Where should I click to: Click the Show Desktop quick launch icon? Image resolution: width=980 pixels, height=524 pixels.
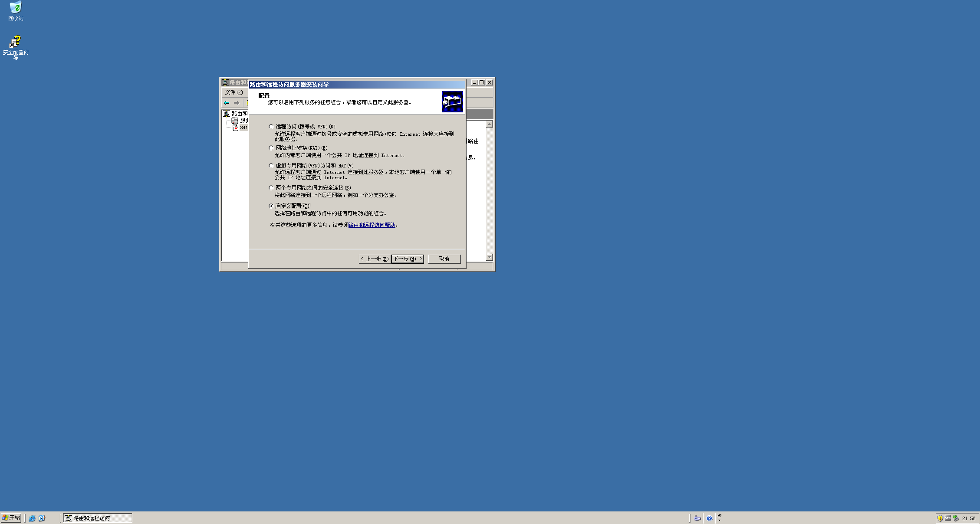click(x=42, y=518)
